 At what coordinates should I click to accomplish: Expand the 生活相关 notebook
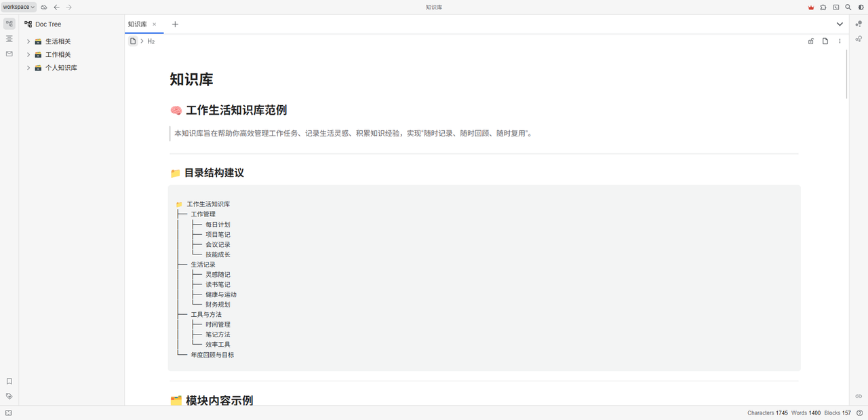pyautogui.click(x=28, y=41)
